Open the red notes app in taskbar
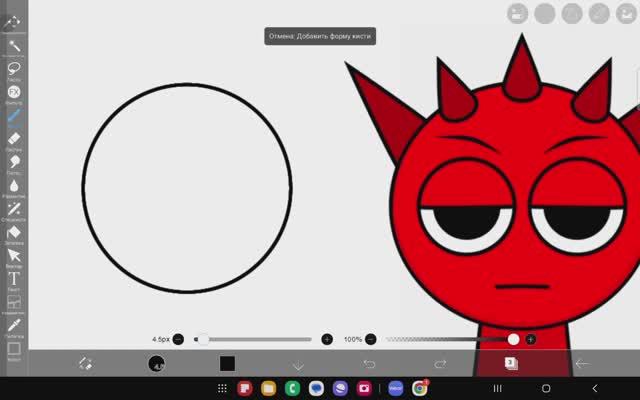The height and width of the screenshot is (400, 640). pyautogui.click(x=245, y=388)
